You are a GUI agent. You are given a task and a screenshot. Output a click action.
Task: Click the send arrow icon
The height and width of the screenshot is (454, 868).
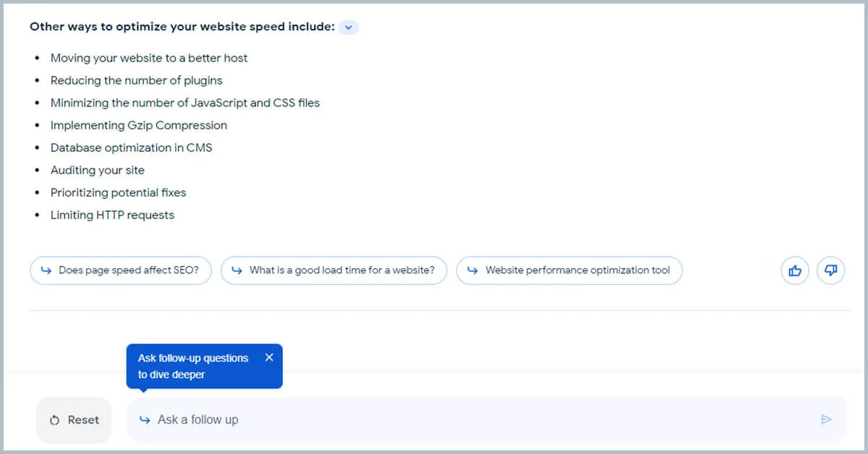(x=827, y=419)
